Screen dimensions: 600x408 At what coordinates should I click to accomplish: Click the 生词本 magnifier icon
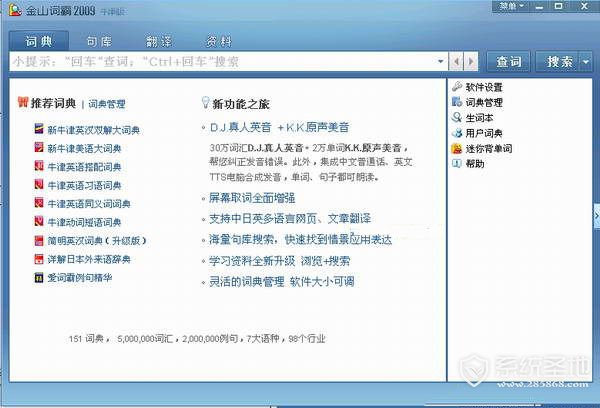[457, 117]
